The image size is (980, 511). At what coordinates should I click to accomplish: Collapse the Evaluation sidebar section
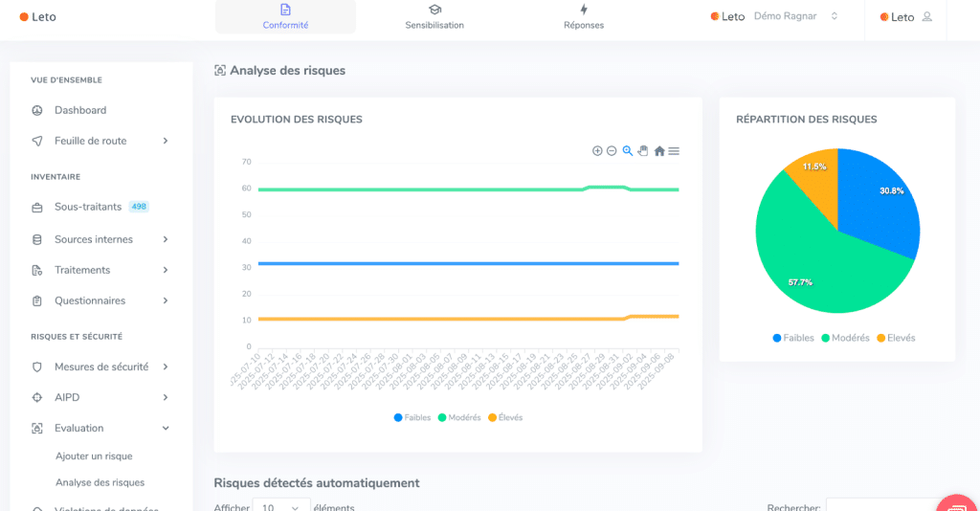coord(165,428)
